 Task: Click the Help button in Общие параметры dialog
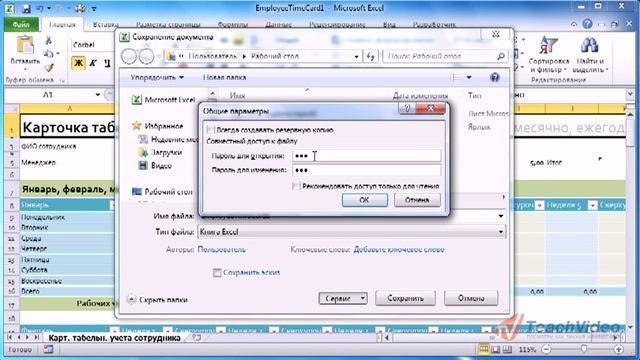(x=407, y=108)
